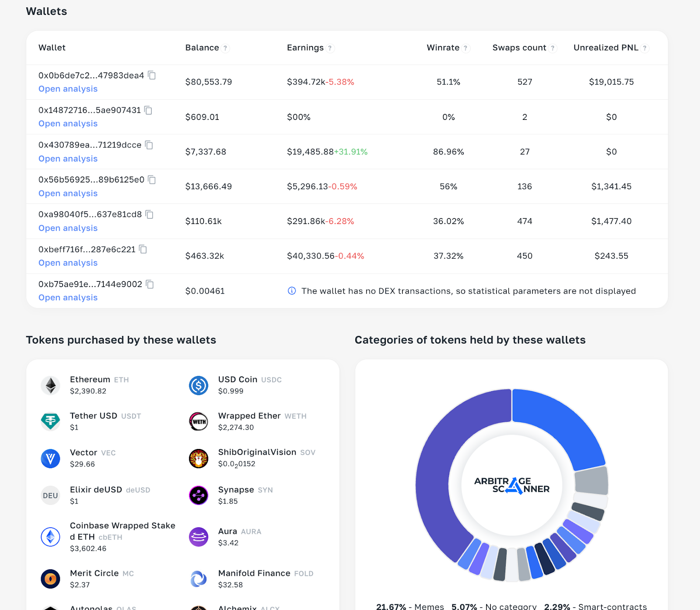
Task: Click the Aura AURA token icon
Action: click(x=199, y=537)
